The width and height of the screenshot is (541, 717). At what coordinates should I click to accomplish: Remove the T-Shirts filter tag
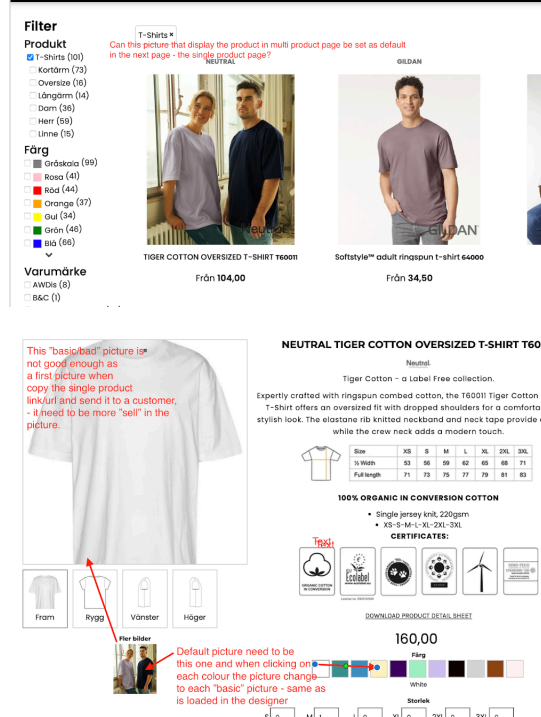(171, 35)
